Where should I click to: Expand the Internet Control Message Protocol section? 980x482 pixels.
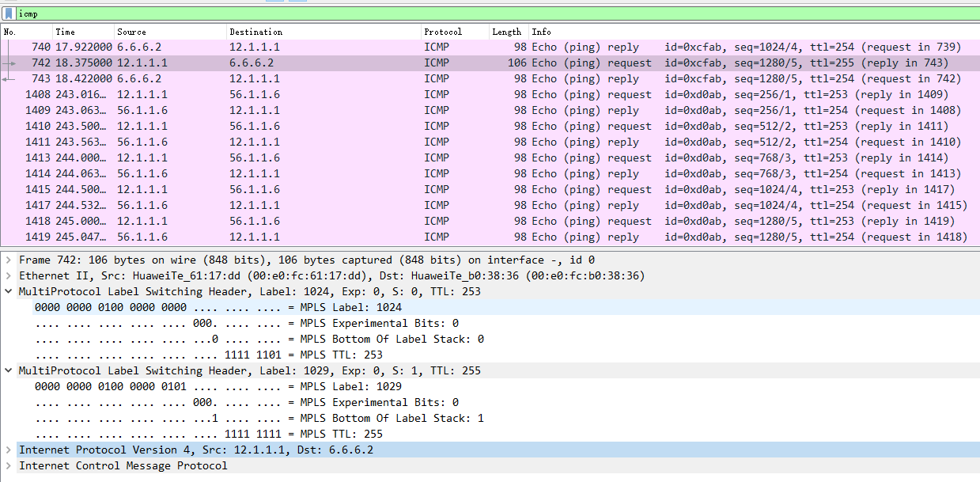(x=8, y=465)
